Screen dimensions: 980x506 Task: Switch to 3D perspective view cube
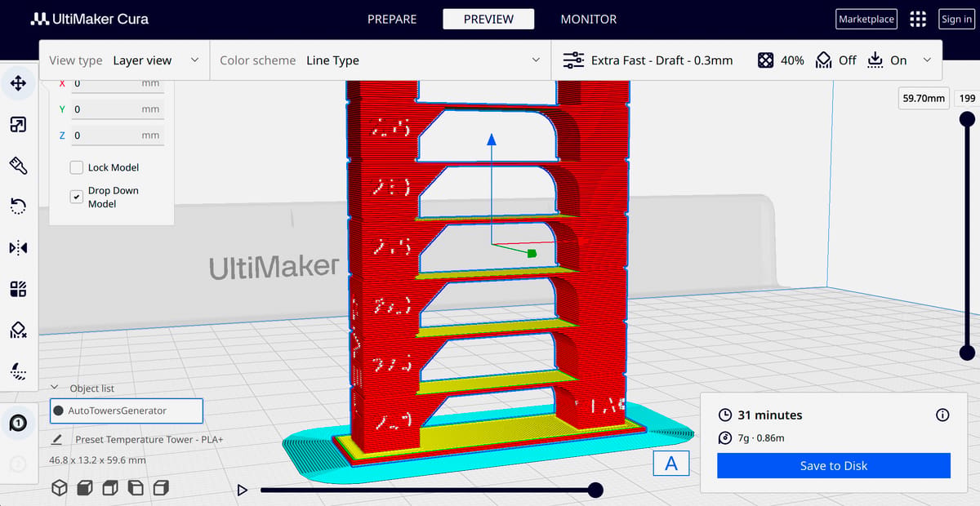tap(60, 488)
